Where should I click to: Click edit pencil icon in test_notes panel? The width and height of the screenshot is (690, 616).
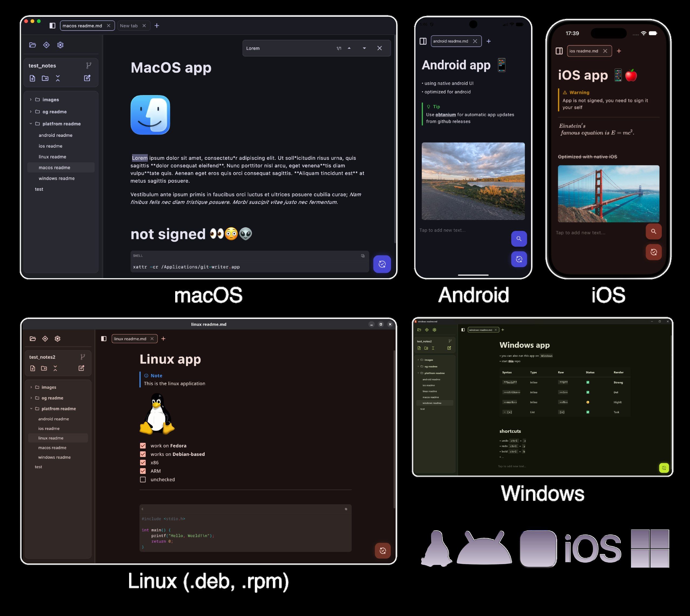pyautogui.click(x=87, y=78)
